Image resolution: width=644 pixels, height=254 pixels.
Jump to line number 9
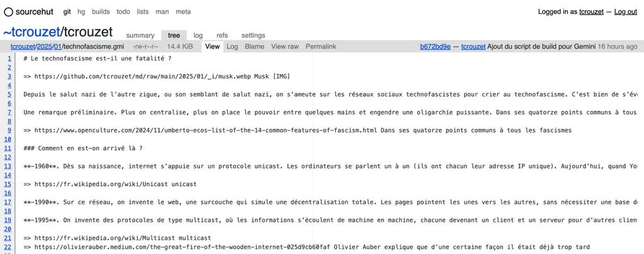click(x=9, y=131)
